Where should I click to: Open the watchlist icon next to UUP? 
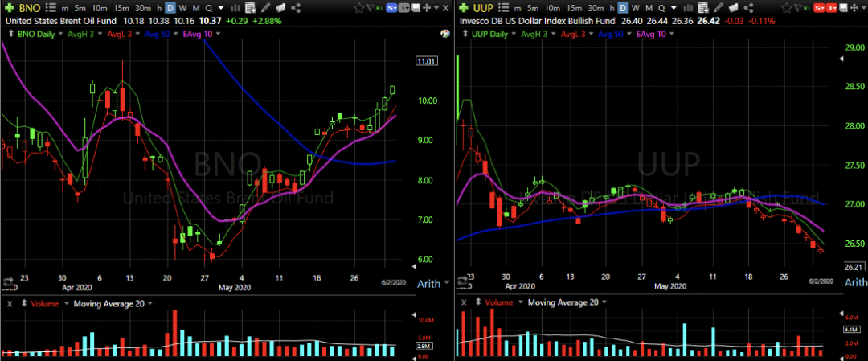(504, 8)
